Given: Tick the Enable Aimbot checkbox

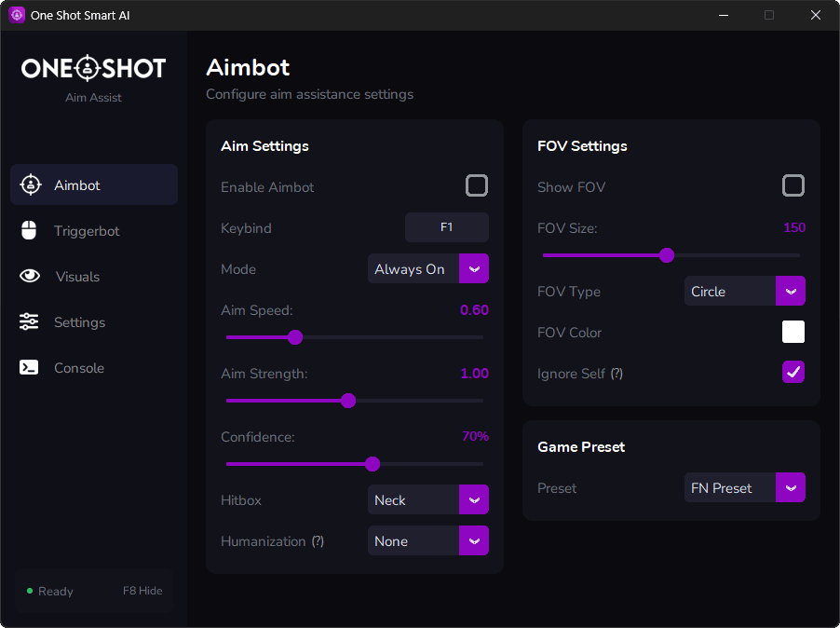Looking at the screenshot, I should [477, 186].
